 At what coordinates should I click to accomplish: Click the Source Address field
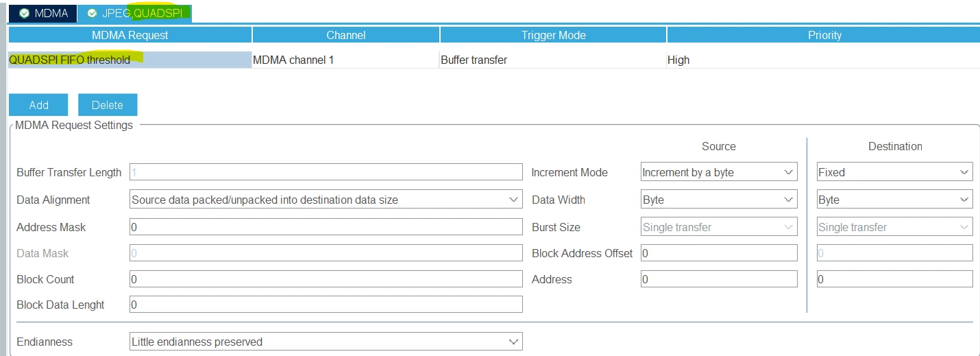click(x=720, y=279)
